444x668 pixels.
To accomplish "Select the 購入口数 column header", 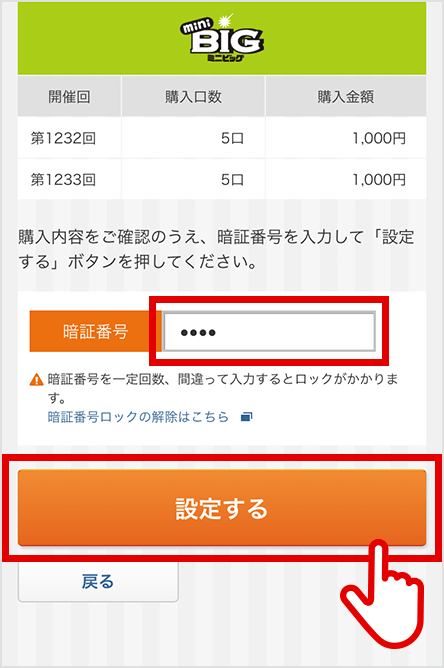I will pyautogui.click(x=193, y=97).
